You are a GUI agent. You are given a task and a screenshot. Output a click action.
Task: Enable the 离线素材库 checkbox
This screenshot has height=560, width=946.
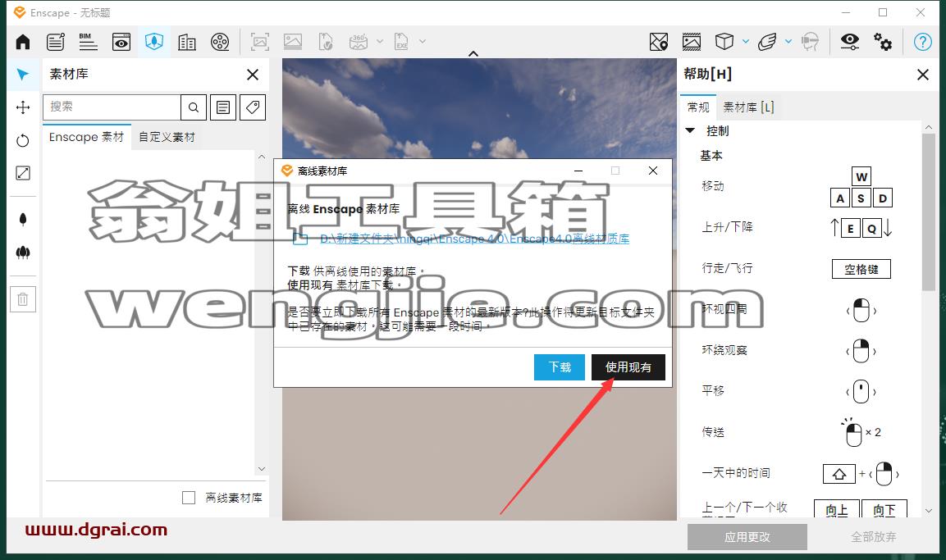tap(189, 498)
